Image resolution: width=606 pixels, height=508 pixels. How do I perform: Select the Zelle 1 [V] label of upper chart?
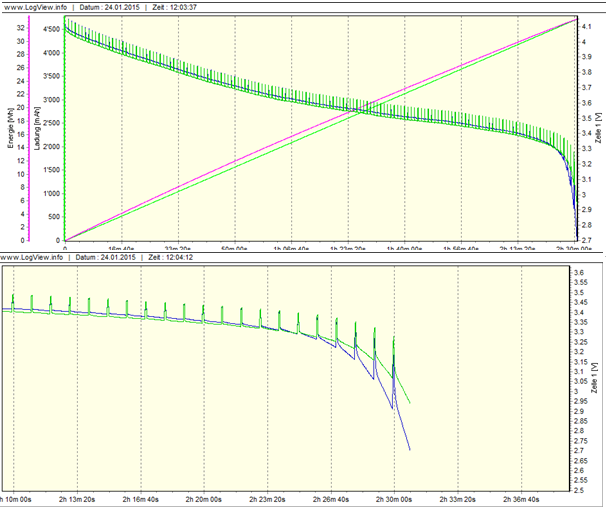tap(598, 130)
